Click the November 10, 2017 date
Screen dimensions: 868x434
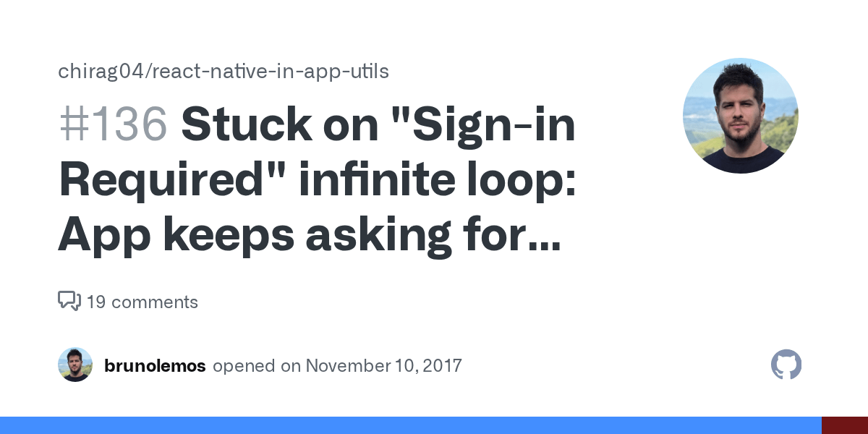[383, 366]
